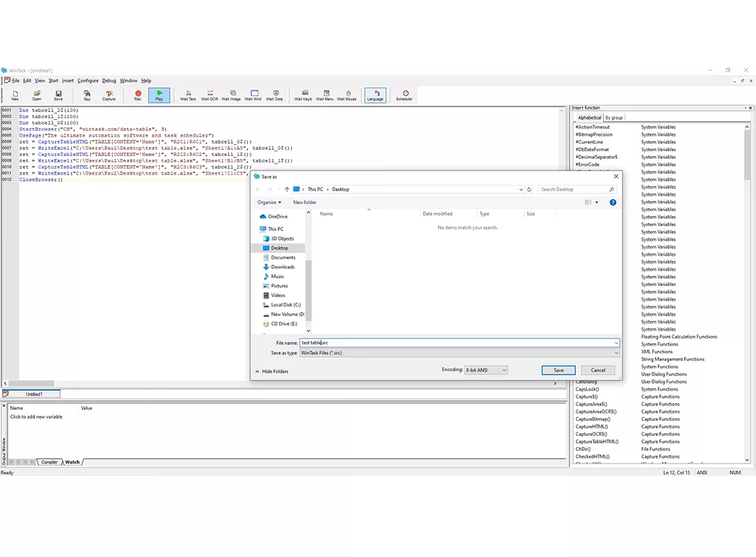Insert a Wait Date statement

275,95
